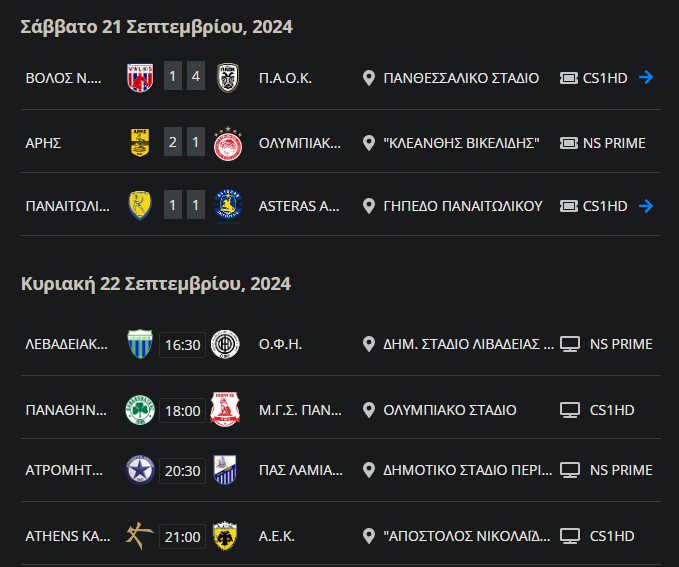The height and width of the screenshot is (567, 679).
Task: Open the Panetolikos–Asteras match details arrow
Action: 646,205
